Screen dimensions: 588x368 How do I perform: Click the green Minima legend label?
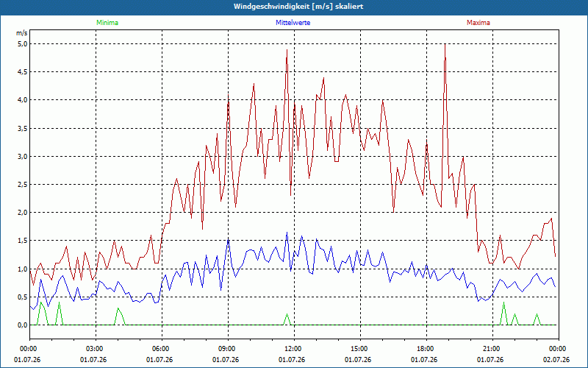point(107,23)
